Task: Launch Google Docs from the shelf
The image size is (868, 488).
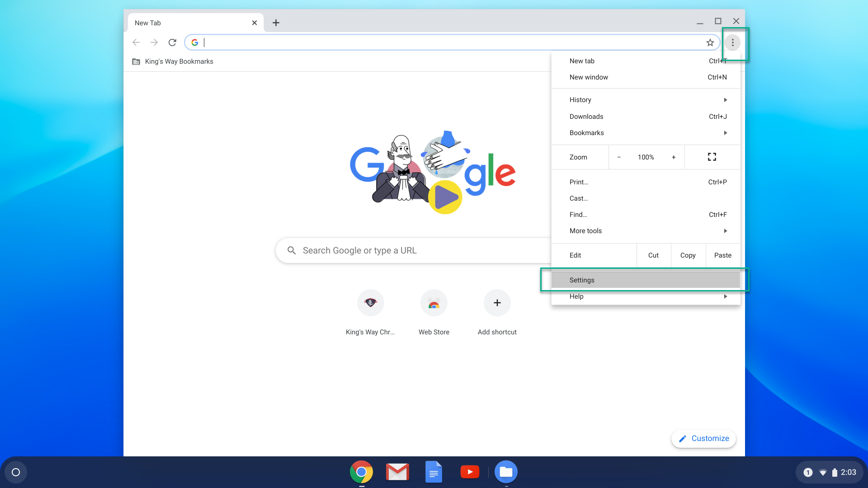Action: [434, 472]
